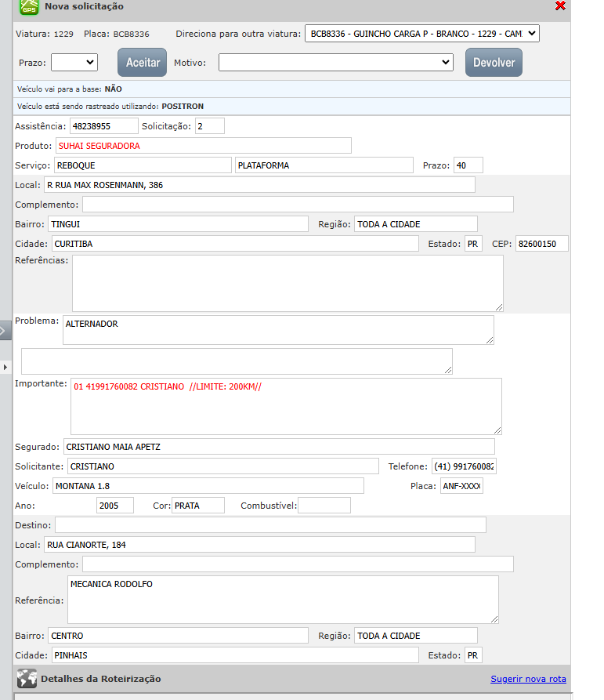
Task: Select the Problema text area with ALTERNADOR
Action: point(278,330)
